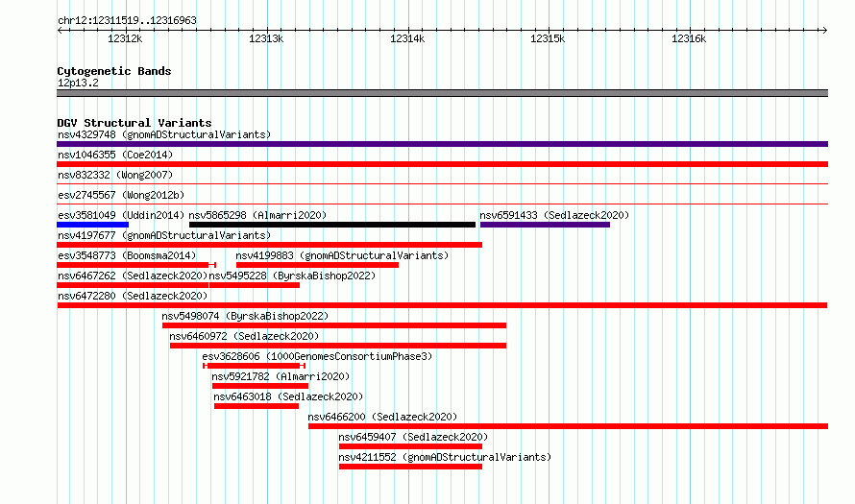Image resolution: width=855 pixels, height=504 pixels.
Task: Click the DGV Structural Variants track title
Action: [134, 123]
